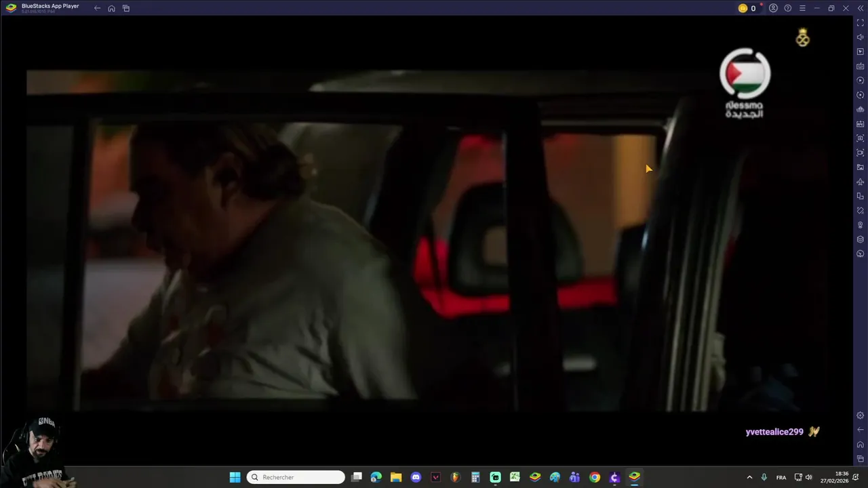Go home using the sidebar Android button
Viewport: 868px width, 488px height.
coord(861,445)
